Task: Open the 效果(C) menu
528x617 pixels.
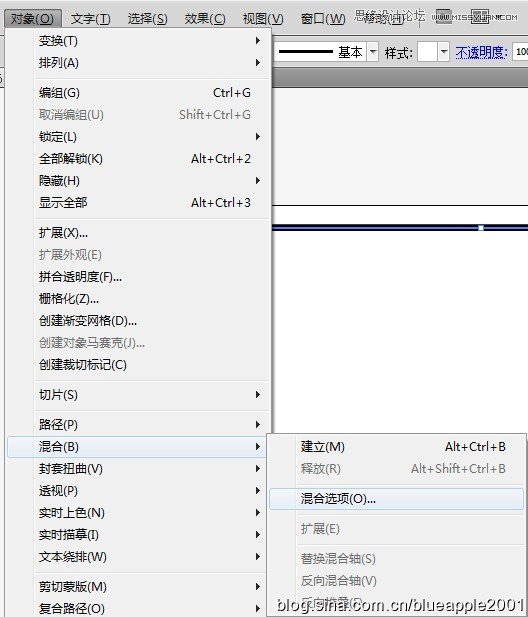Action: (x=205, y=18)
